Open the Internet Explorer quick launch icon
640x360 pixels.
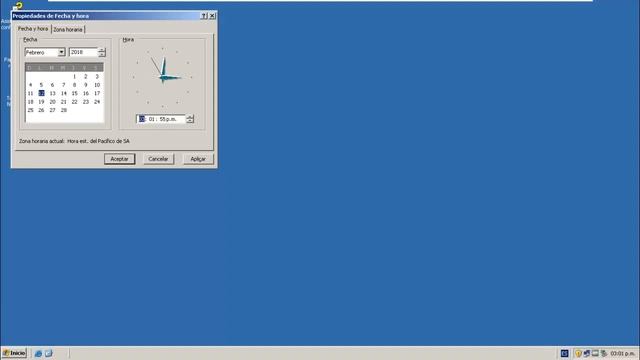click(x=38, y=353)
